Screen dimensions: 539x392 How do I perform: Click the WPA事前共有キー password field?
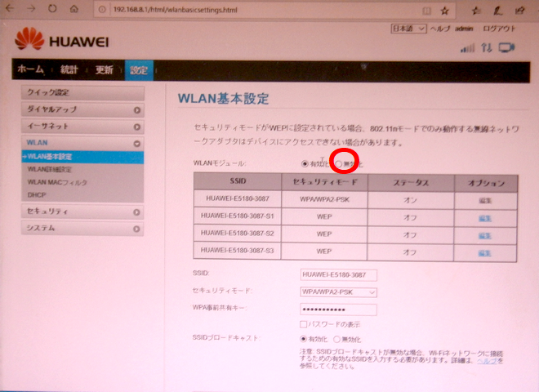pyautogui.click(x=338, y=310)
